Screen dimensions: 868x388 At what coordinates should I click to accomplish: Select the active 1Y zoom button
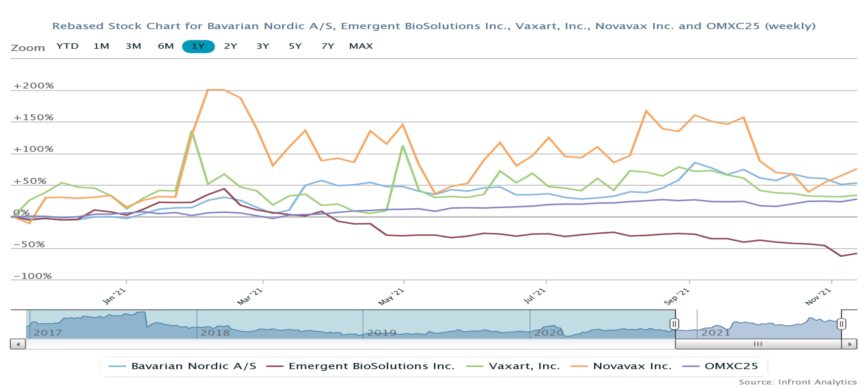click(198, 46)
